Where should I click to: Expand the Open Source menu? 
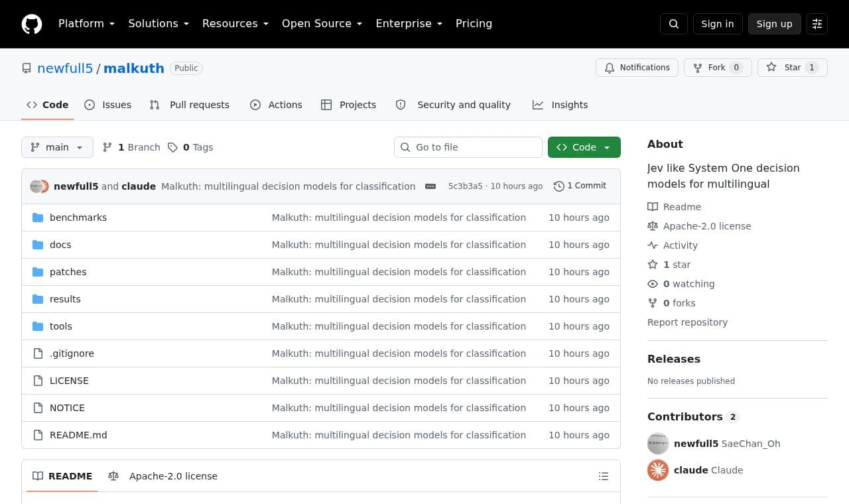(x=322, y=24)
